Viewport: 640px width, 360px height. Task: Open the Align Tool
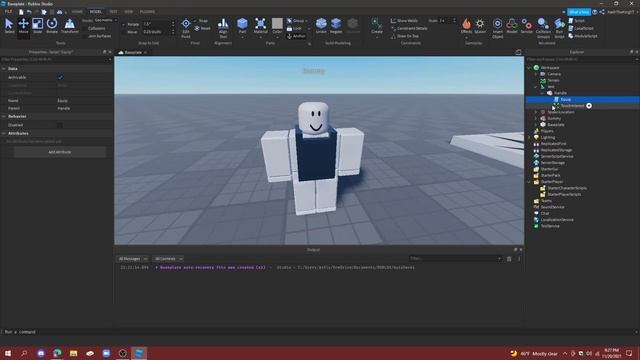pos(223,28)
